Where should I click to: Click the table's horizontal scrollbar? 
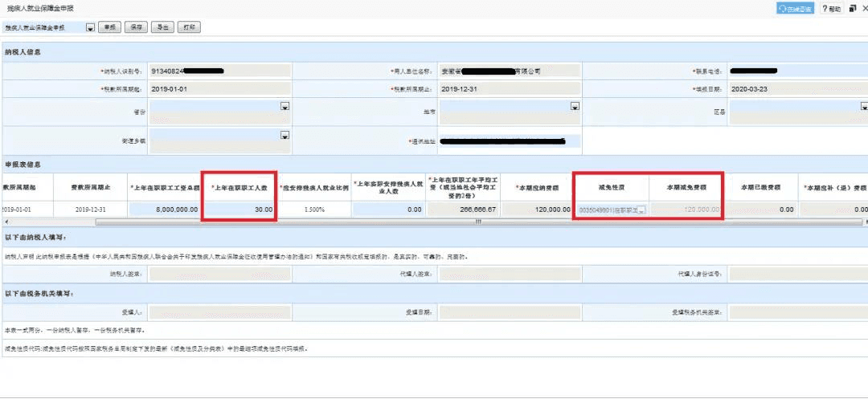click(479, 221)
